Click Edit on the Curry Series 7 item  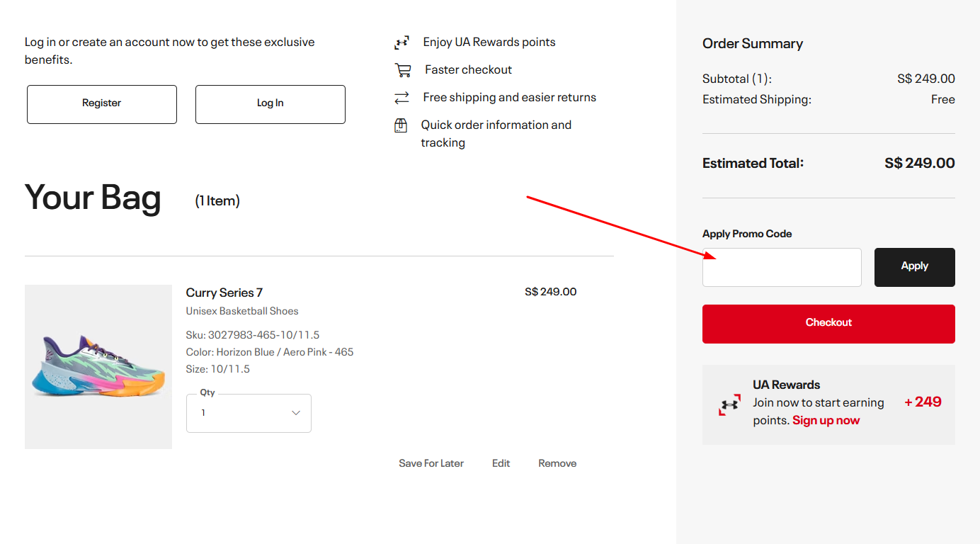[501, 463]
